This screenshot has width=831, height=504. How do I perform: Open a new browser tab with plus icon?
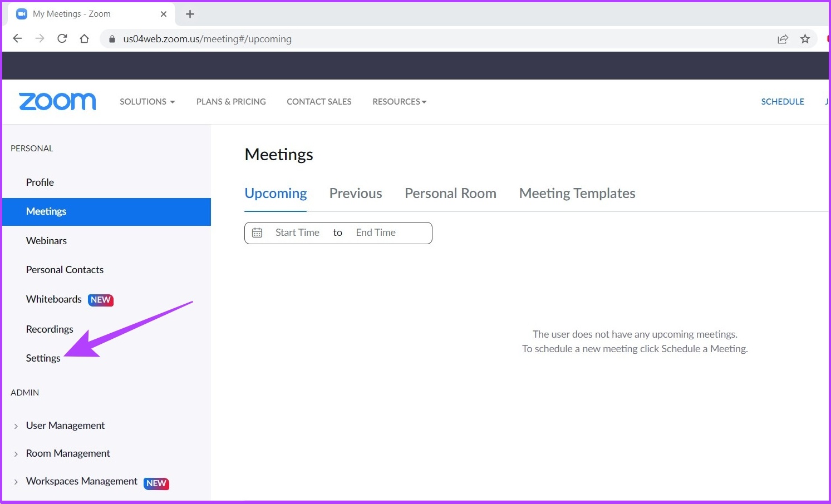190,14
